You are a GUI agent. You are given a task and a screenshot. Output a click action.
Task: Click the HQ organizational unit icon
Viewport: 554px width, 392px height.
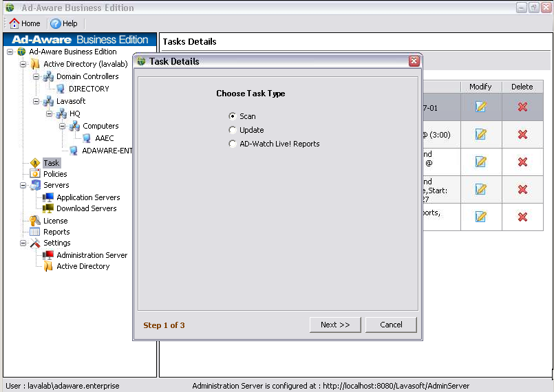(61, 113)
